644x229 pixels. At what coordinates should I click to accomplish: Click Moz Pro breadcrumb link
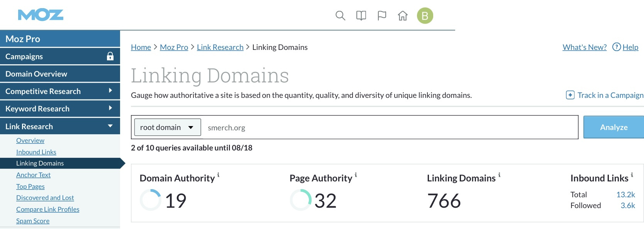coord(174,47)
